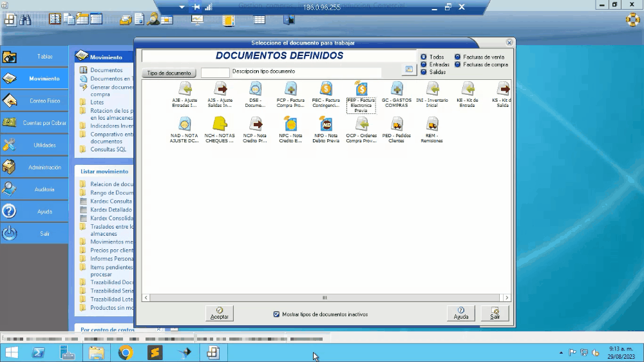Choose the Facturas de venta radio option

(x=458, y=57)
